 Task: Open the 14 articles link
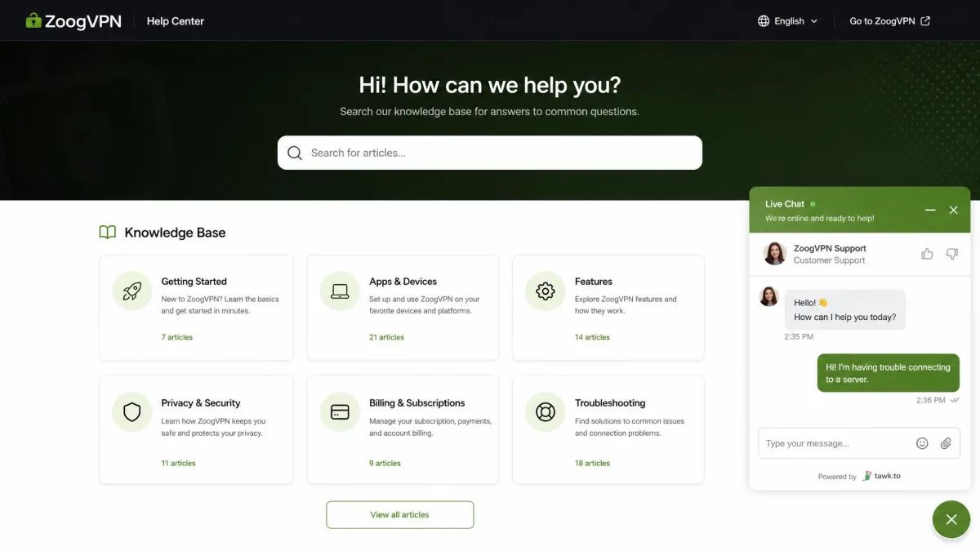592,337
